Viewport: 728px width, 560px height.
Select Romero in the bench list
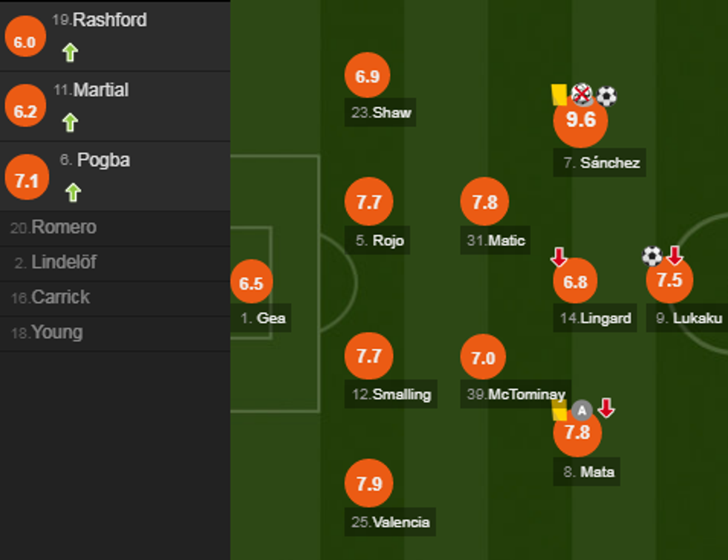click(63, 227)
